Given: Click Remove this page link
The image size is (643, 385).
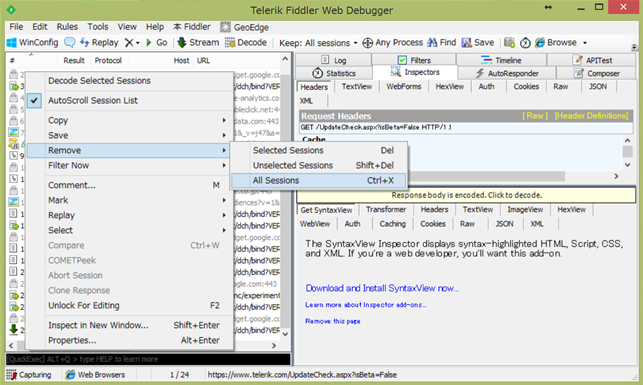Looking at the screenshot, I should [x=333, y=321].
